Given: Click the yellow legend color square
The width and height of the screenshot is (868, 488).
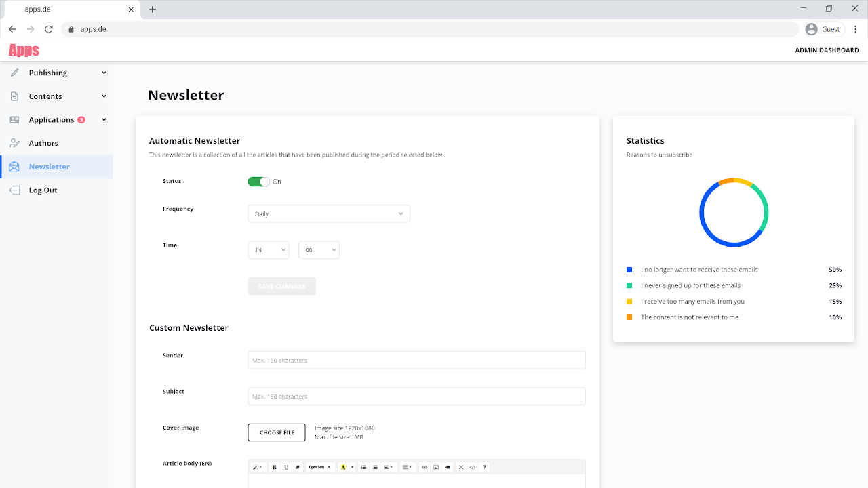Looking at the screenshot, I should click(629, 301).
